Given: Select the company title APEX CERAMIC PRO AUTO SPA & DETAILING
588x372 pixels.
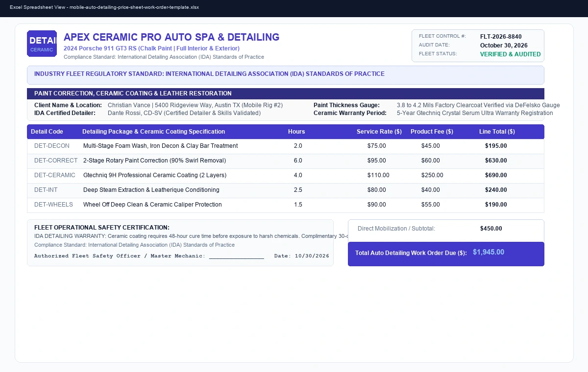Looking at the screenshot, I should 171,37.
